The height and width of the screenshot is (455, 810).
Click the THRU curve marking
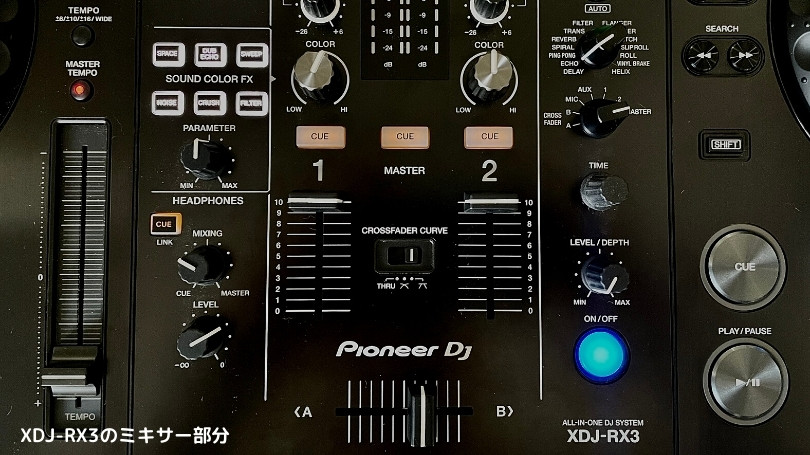(385, 286)
